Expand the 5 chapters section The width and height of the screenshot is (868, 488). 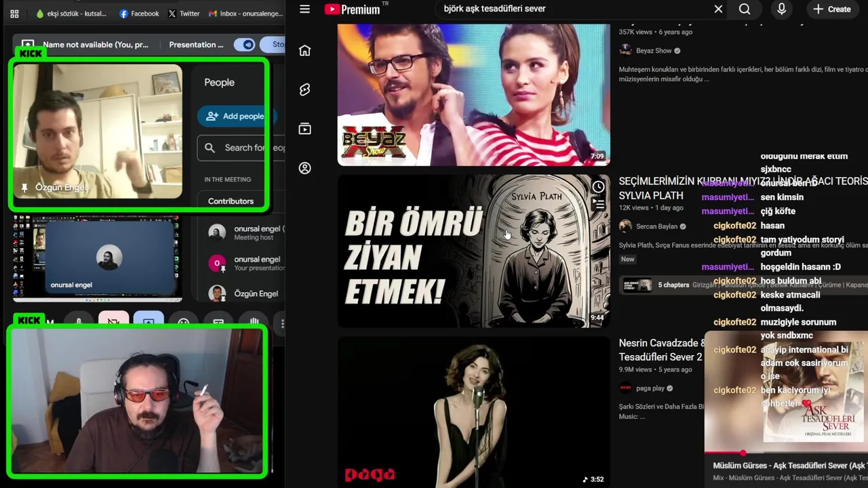pyautogui.click(x=673, y=285)
